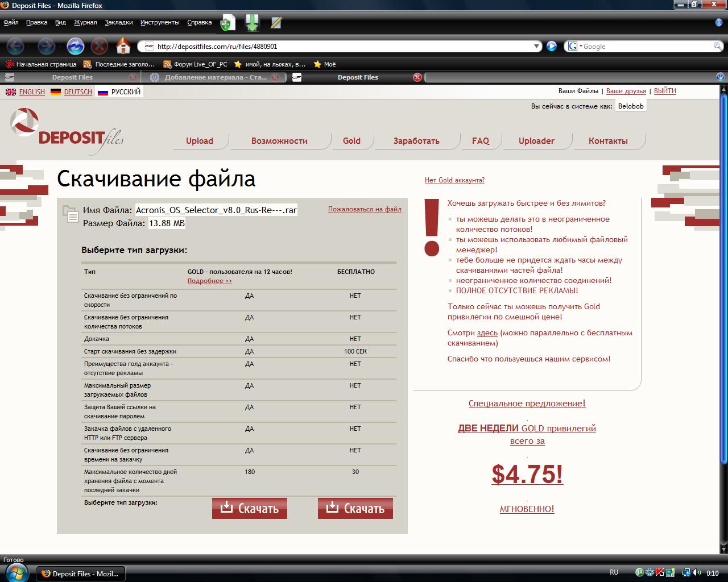Click the Ваши друзья link
Screen dimensions: 728x582
click(626, 91)
